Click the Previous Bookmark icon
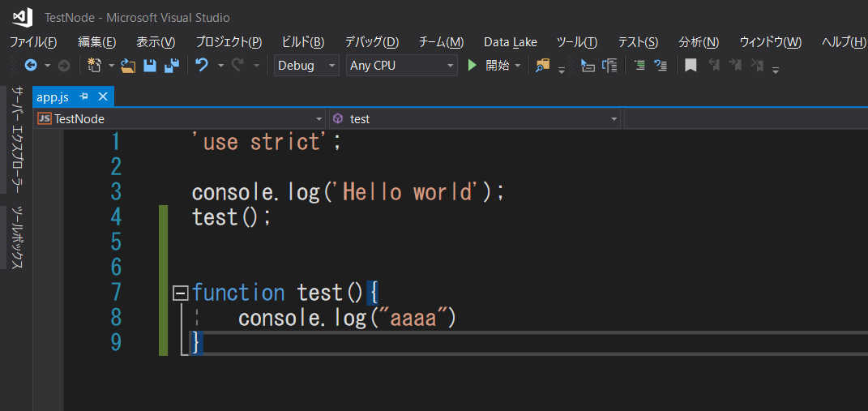The image size is (868, 411). pyautogui.click(x=714, y=66)
